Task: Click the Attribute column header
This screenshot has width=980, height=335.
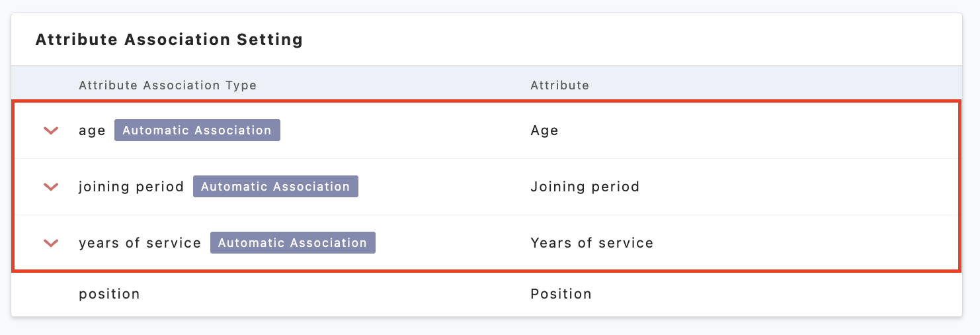Action: click(559, 85)
